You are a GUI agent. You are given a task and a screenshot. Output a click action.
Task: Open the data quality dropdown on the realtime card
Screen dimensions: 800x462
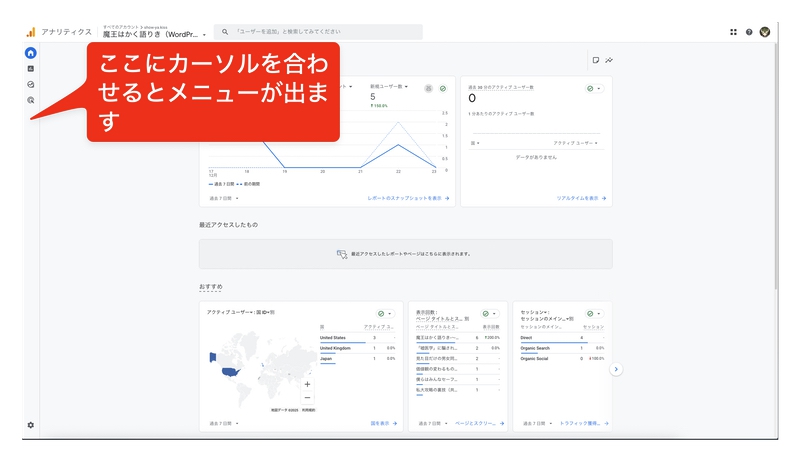point(594,89)
